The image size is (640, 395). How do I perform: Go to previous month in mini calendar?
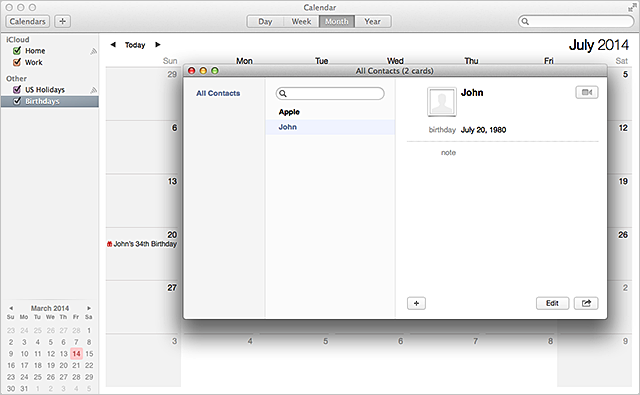[x=11, y=308]
